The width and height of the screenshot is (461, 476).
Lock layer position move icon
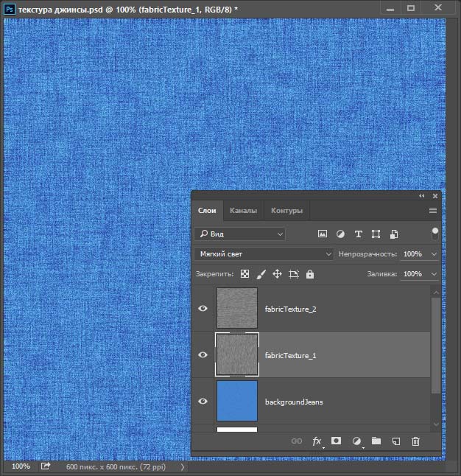point(277,274)
